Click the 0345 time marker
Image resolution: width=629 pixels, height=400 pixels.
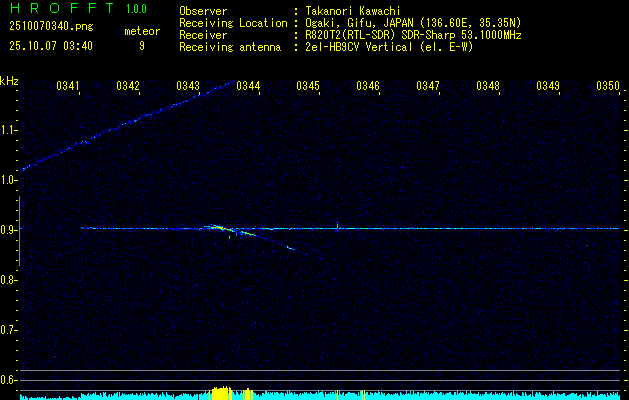[308, 86]
